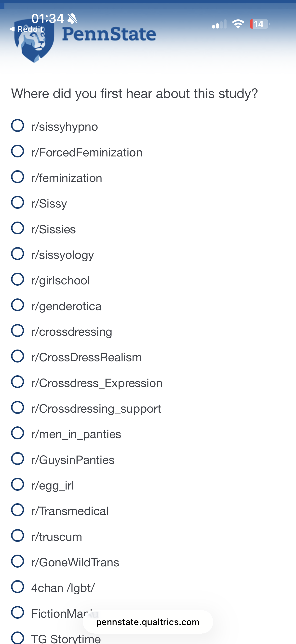Tap the cellular signal bars icon

click(219, 24)
